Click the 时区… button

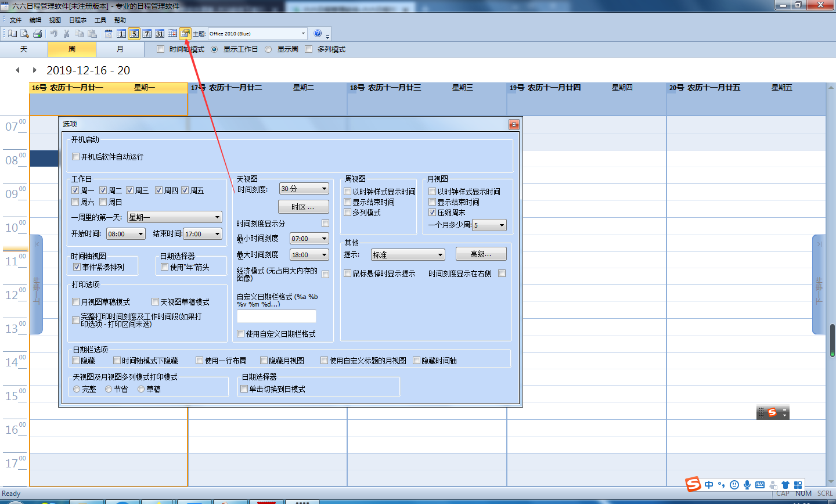click(303, 207)
